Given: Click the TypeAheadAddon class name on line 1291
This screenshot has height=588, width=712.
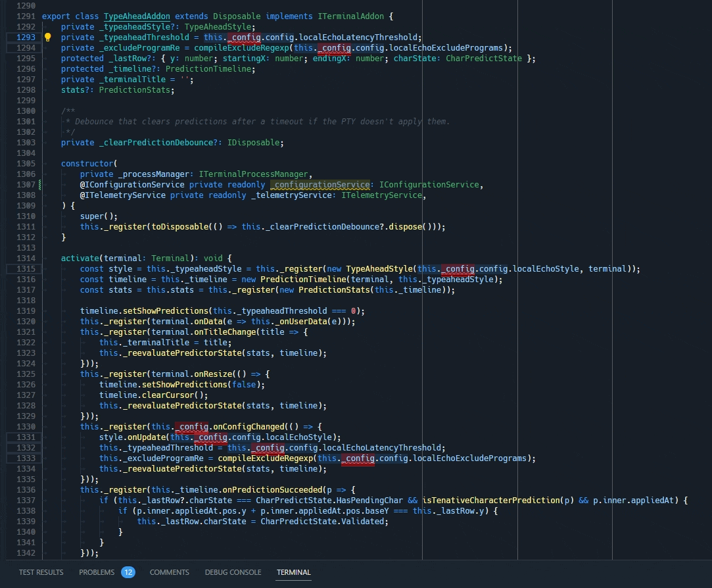Looking at the screenshot, I should click(x=137, y=16).
